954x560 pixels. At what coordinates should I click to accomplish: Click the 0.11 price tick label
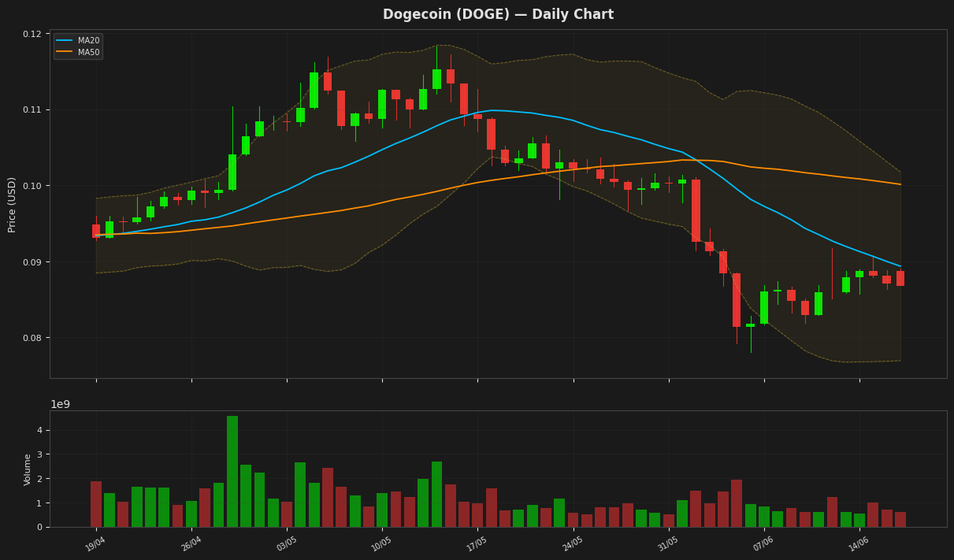(x=32, y=109)
